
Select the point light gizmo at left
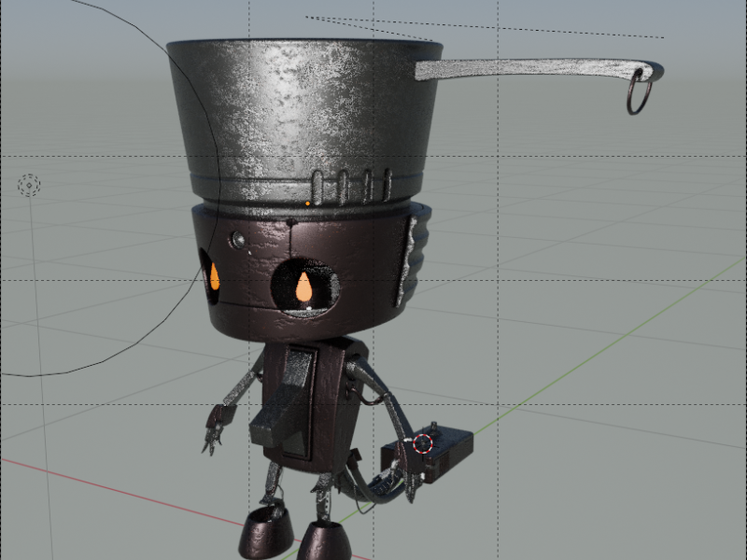(x=29, y=185)
